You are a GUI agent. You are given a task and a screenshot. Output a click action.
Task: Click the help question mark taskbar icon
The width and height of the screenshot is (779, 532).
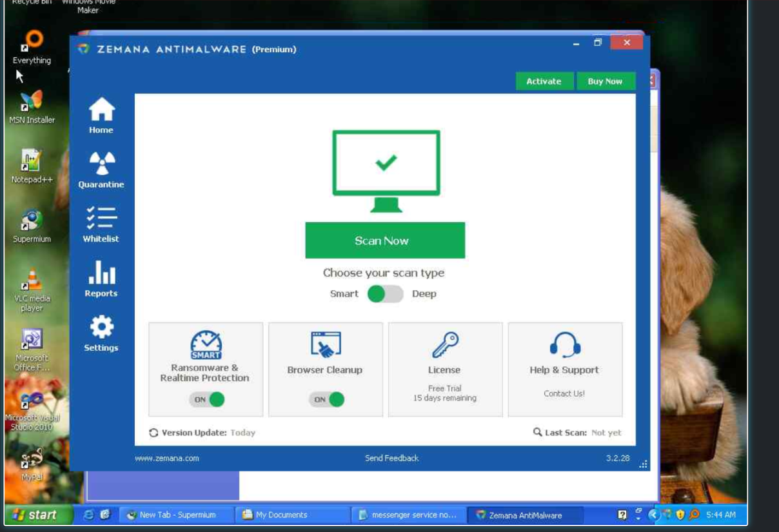click(622, 515)
